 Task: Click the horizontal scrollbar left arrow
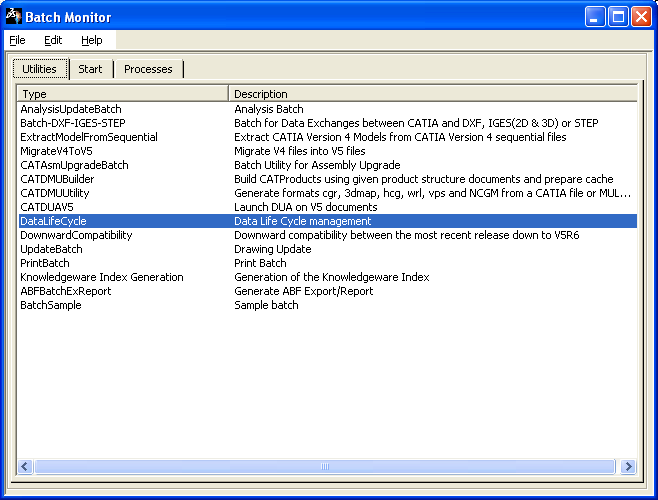tap(25, 466)
